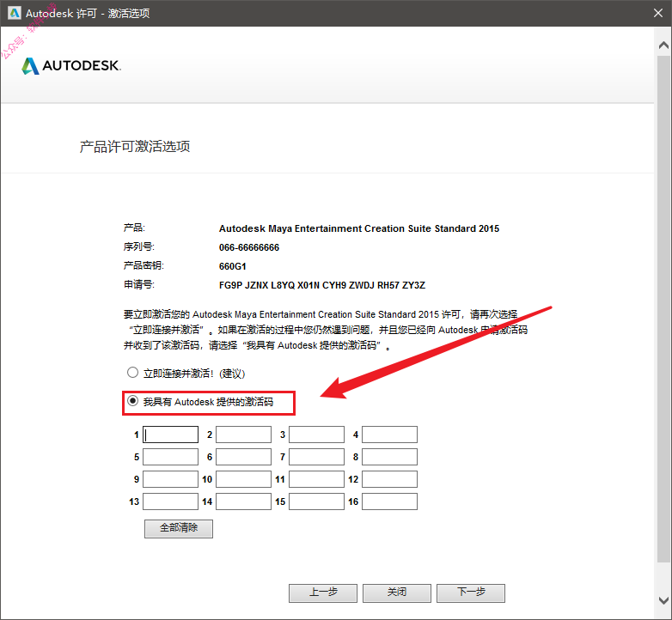Click activation code field 15
672x620 pixels.
pyautogui.click(x=317, y=501)
